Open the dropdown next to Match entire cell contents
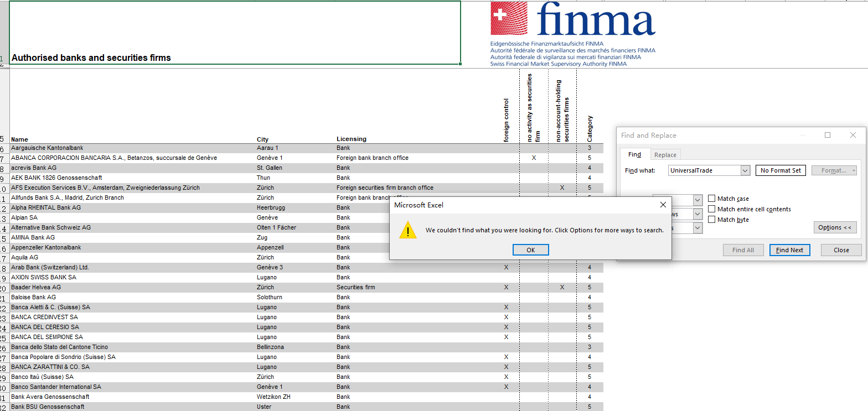The image size is (868, 411). (697, 214)
